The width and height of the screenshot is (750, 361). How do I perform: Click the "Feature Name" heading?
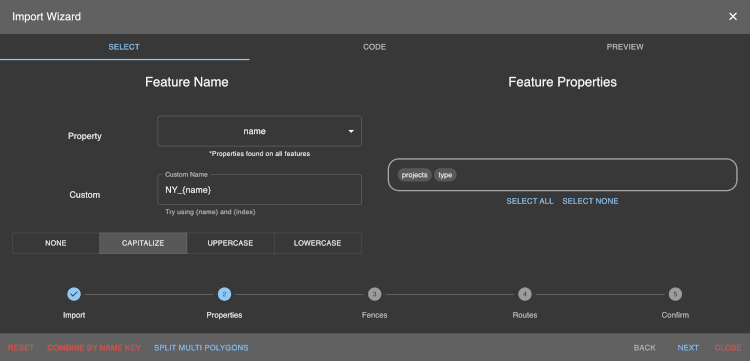click(187, 82)
